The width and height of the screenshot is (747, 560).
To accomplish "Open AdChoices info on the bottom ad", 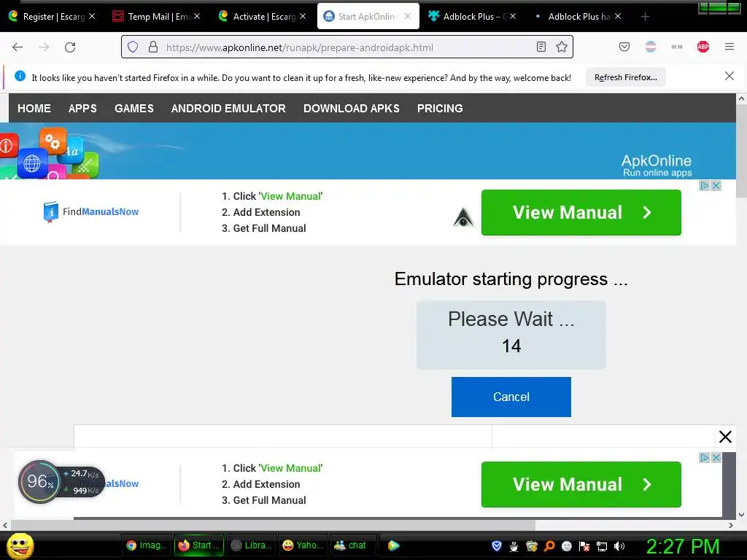I will [705, 458].
